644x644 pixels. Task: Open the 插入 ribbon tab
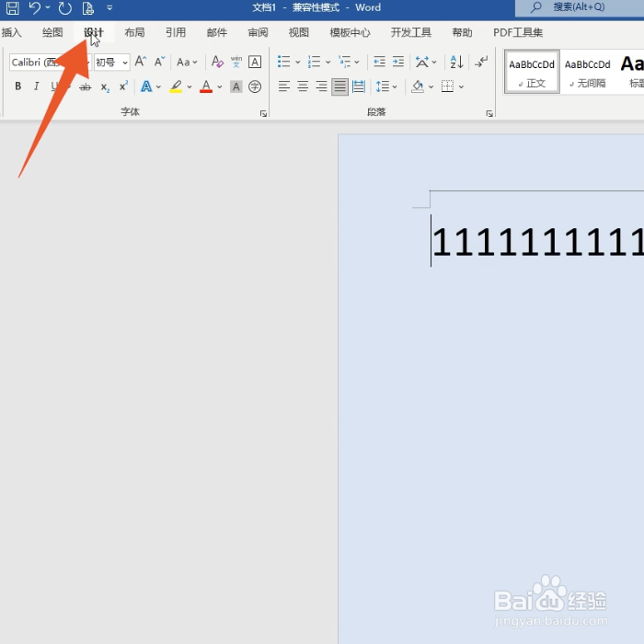click(11, 32)
